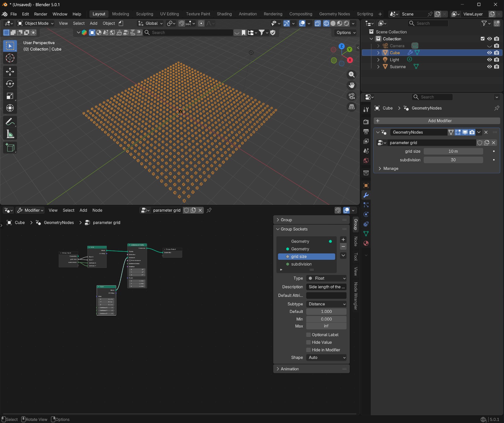Check the Hide in Modifier option
The height and width of the screenshot is (423, 504).
tap(309, 350)
